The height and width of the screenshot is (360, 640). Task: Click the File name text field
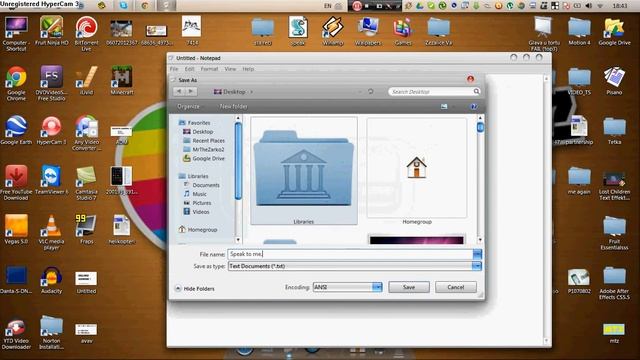tap(350, 254)
